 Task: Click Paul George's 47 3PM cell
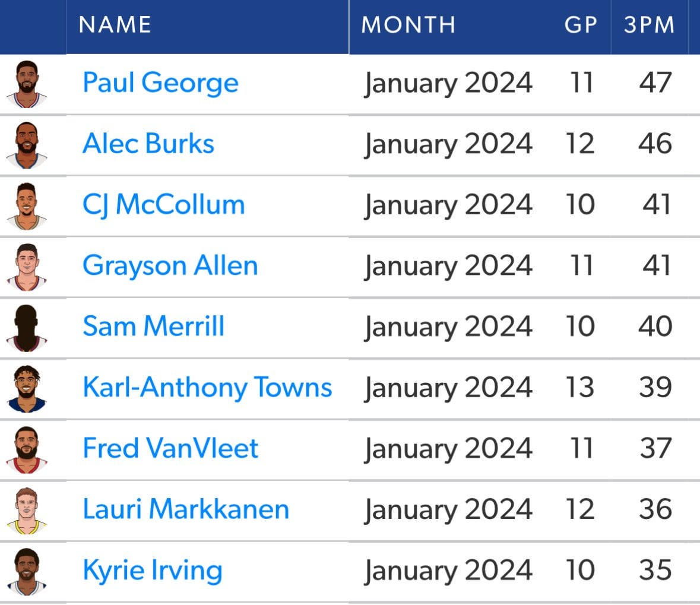[655, 83]
